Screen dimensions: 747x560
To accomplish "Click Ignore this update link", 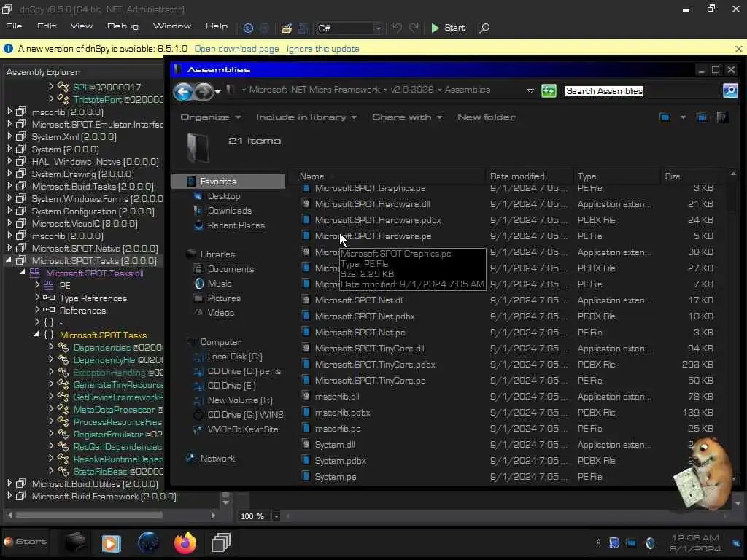I will click(x=322, y=49).
